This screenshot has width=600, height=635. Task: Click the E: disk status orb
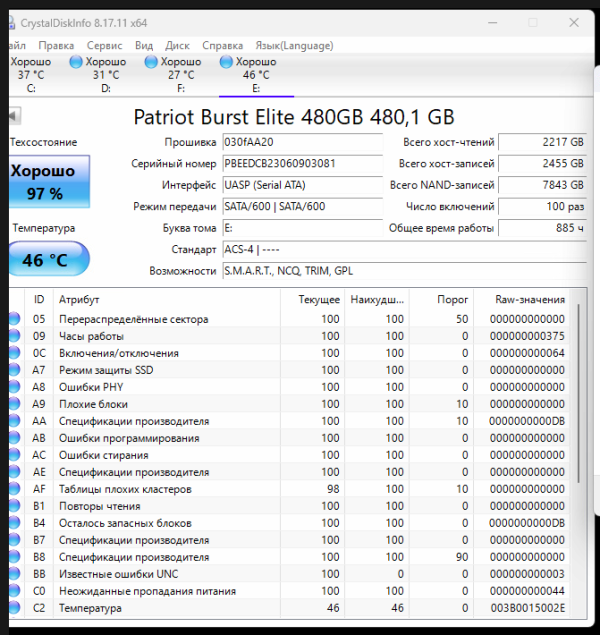pyautogui.click(x=227, y=62)
